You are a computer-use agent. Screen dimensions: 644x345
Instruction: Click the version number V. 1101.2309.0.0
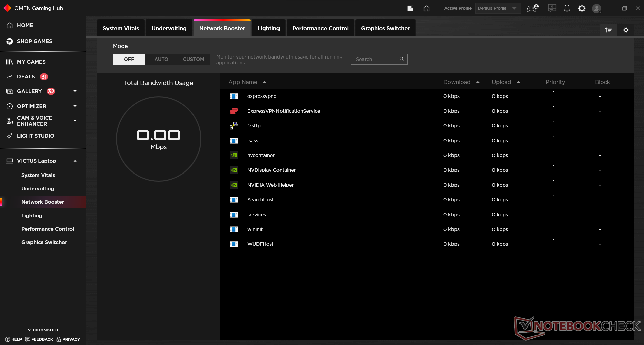tap(43, 330)
